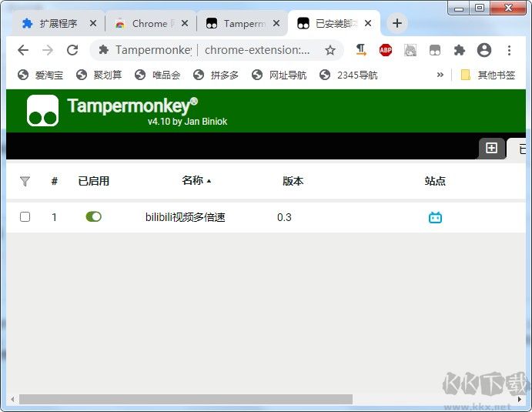This screenshot has height=412, width=532.
Task: Add a new script with plus icon
Action: pos(491,148)
